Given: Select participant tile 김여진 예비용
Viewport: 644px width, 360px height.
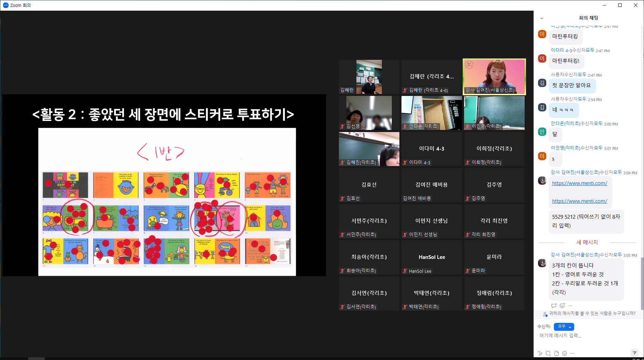Looking at the screenshot, I should 432,185.
